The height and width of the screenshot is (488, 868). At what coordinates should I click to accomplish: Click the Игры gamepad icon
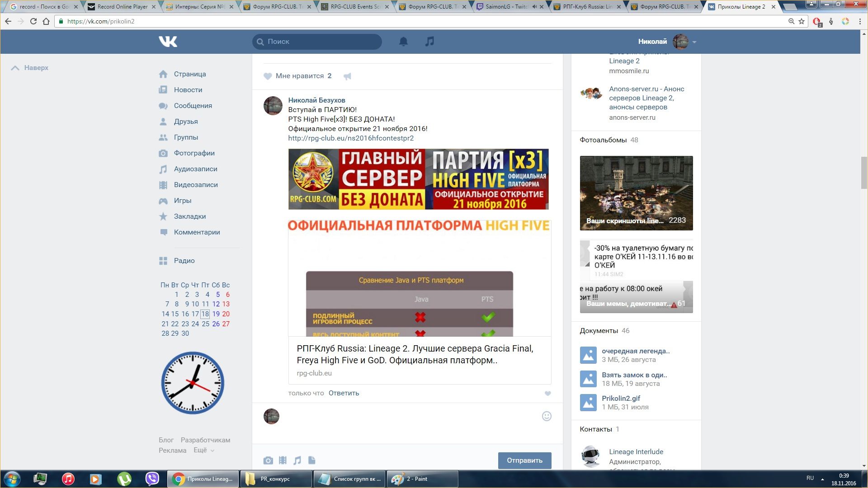click(163, 201)
